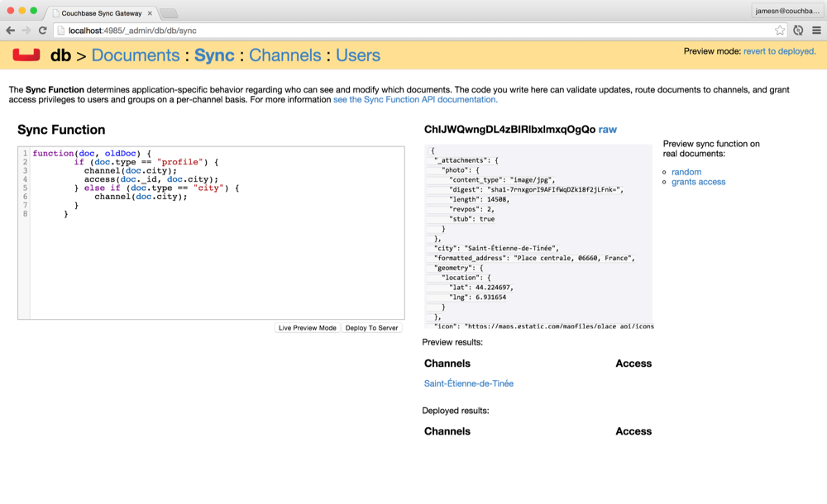Click the Live Preview Mode button
Viewport: 827px width, 504px height.
point(307,328)
